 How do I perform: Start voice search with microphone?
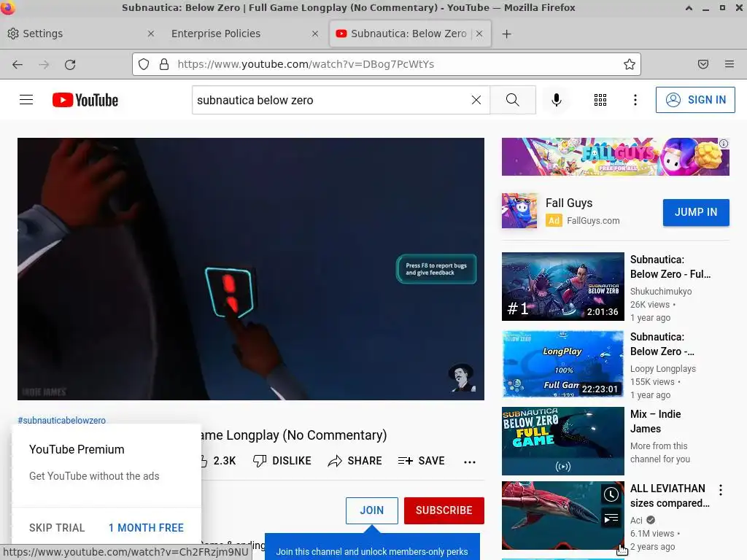pos(556,100)
